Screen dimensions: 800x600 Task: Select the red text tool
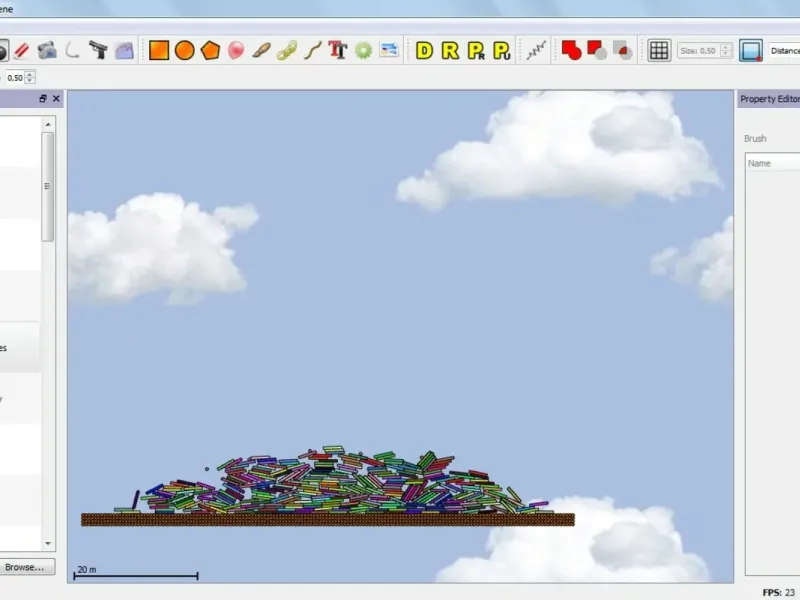tap(338, 50)
